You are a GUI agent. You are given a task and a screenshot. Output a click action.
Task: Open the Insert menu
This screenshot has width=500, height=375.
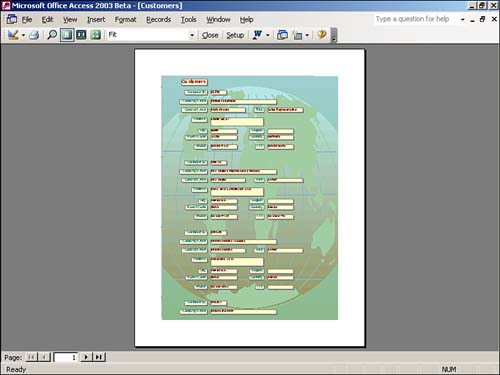96,20
